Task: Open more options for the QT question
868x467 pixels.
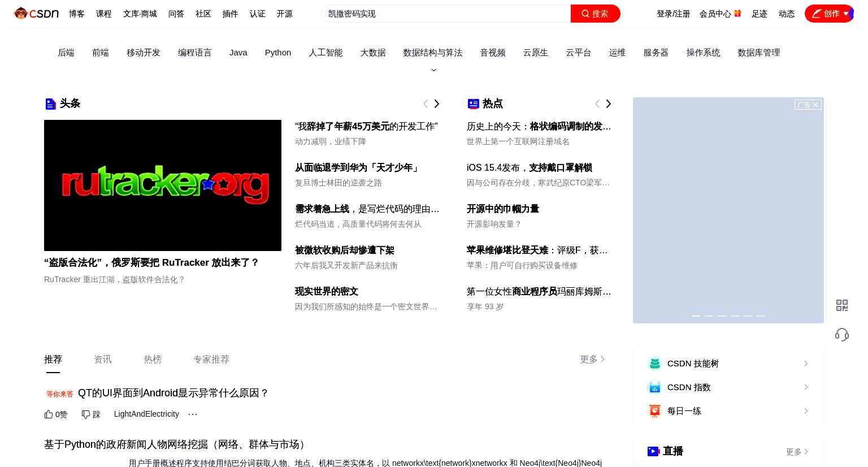Action: 193,414
